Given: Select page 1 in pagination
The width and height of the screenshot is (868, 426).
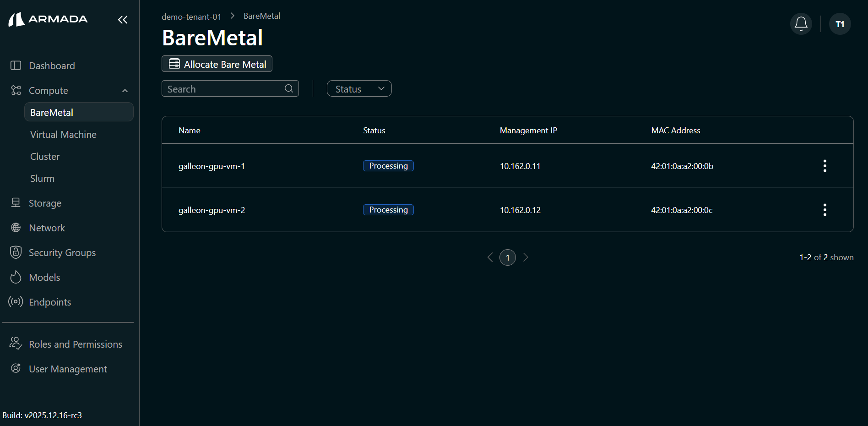Looking at the screenshot, I should tap(507, 257).
